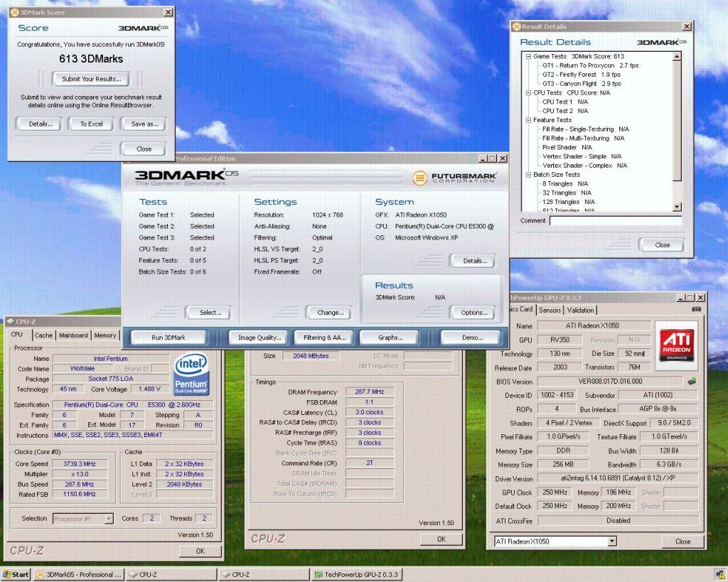Click the Catalyst 8.12 driver version field

click(x=618, y=478)
